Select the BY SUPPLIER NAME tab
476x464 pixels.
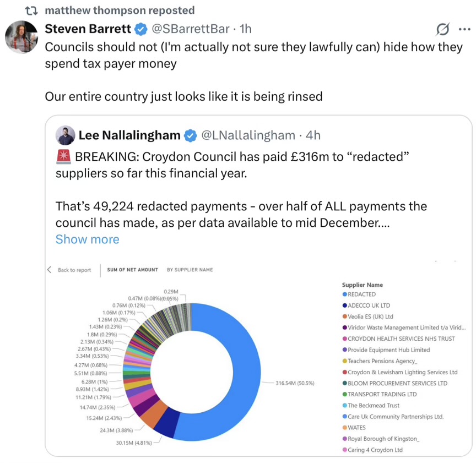[x=190, y=270]
